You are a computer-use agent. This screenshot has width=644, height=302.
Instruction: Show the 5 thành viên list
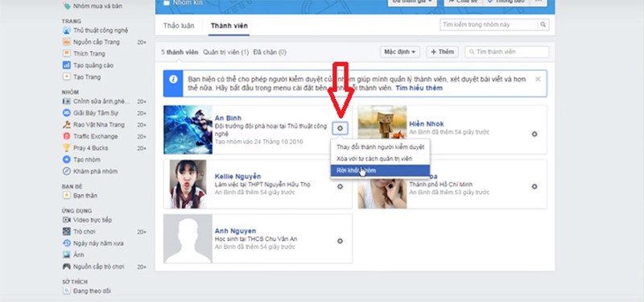pos(180,52)
